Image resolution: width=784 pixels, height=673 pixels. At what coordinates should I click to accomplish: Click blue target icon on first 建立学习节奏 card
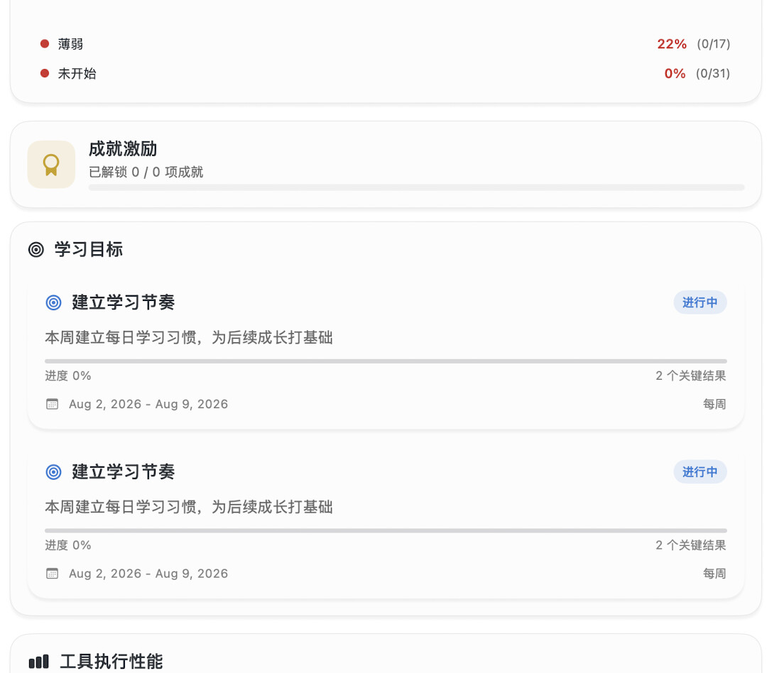coord(53,302)
